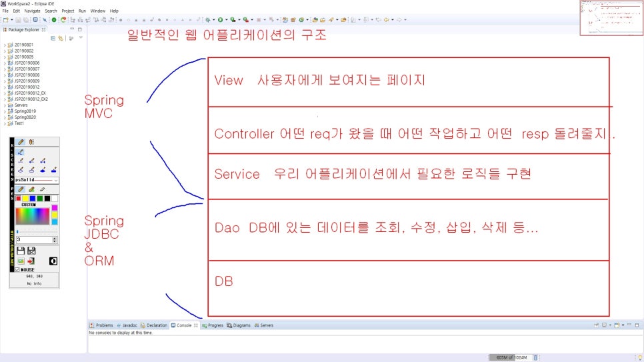This screenshot has width=644, height=362.
Task: Select the filled ellipse drawing tool
Action: (43, 170)
